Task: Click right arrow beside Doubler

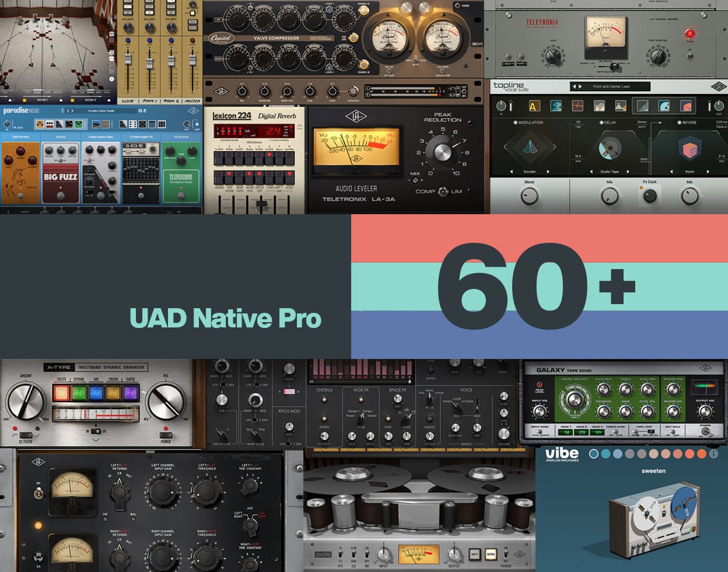Action: click(x=548, y=172)
